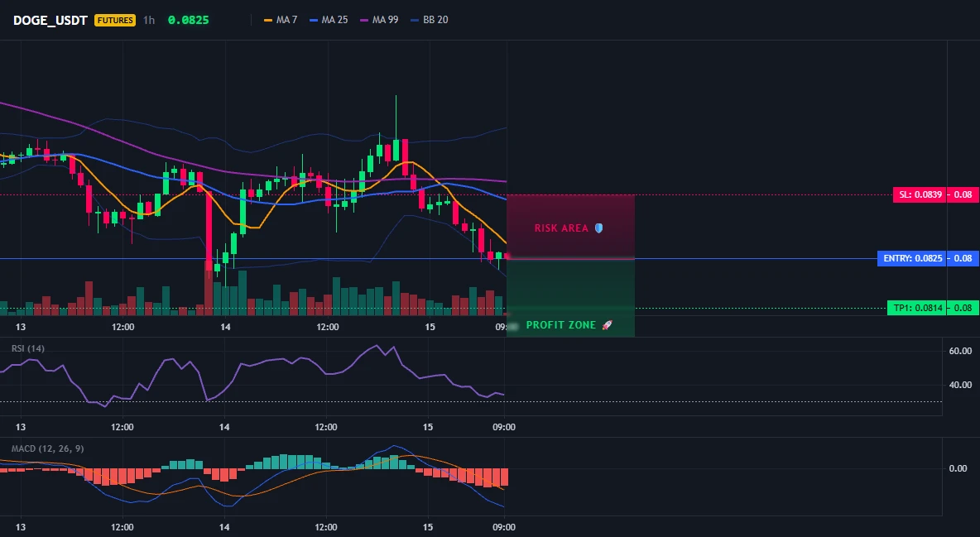Image resolution: width=980 pixels, height=537 pixels.
Task: Click the rocket icon beside PROFIT ZONE
Action: [607, 325]
